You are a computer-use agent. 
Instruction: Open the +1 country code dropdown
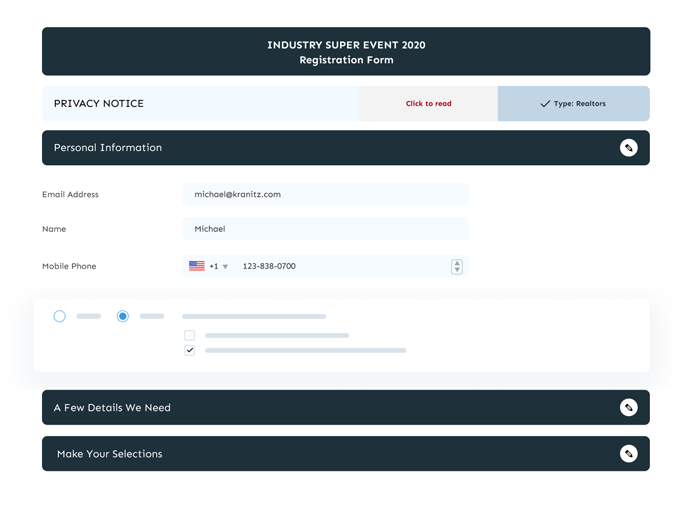pyautogui.click(x=219, y=266)
